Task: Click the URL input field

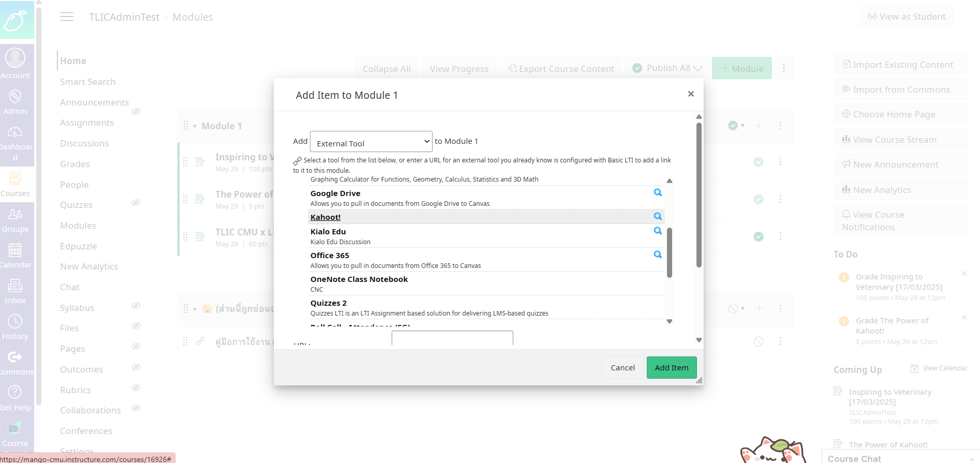Action: 452,338
